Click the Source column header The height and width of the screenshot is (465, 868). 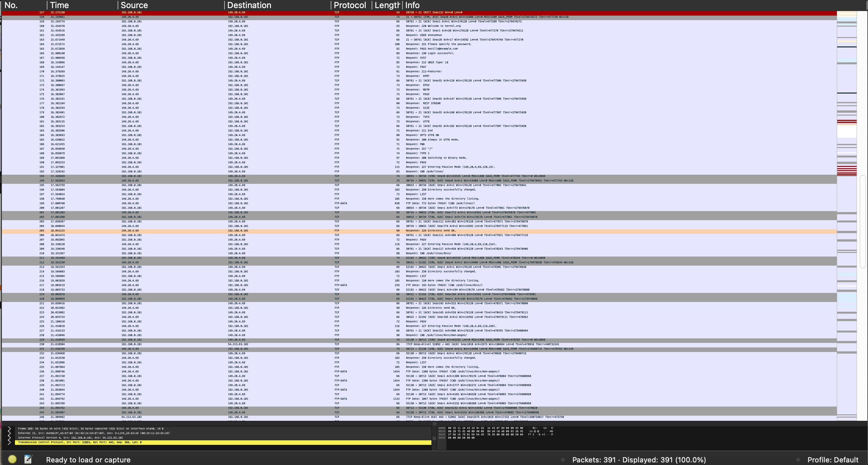point(134,5)
